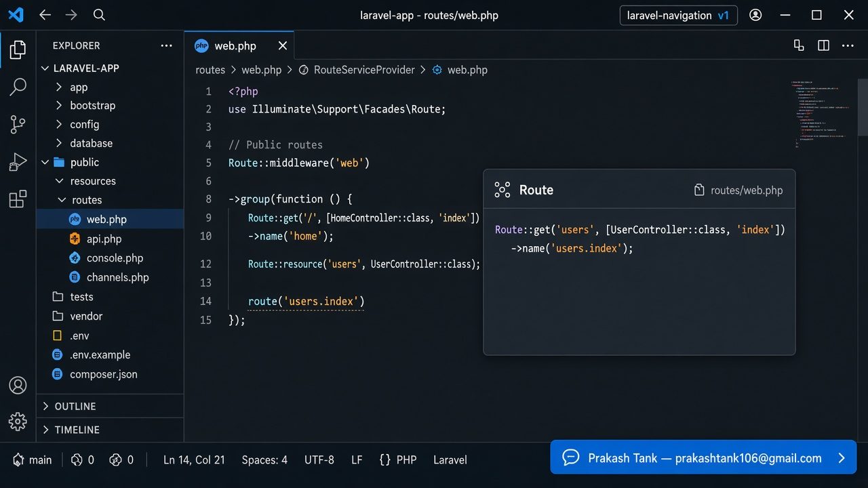Open the laravel-navigation v1 button
The width and height of the screenshot is (868, 488).
tap(678, 15)
